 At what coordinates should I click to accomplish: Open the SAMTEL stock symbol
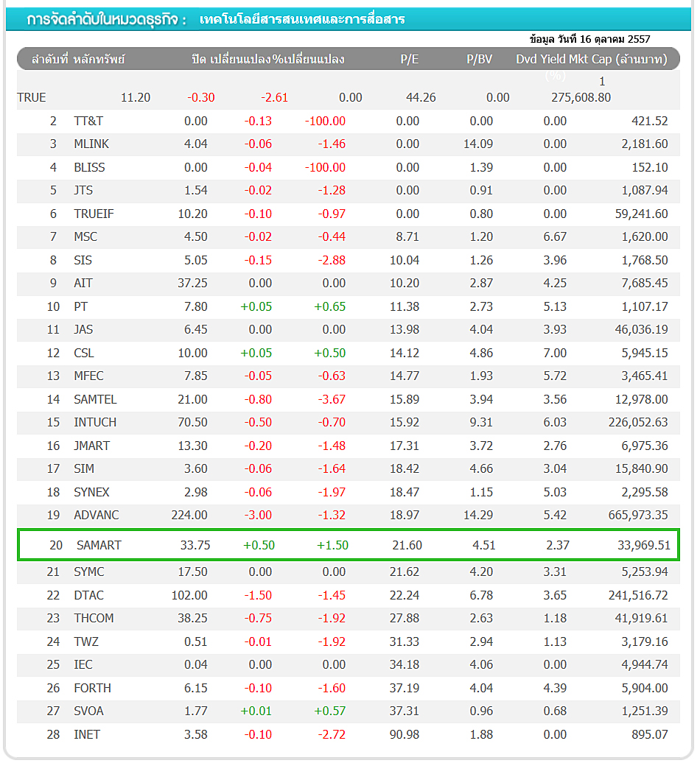click(x=95, y=399)
